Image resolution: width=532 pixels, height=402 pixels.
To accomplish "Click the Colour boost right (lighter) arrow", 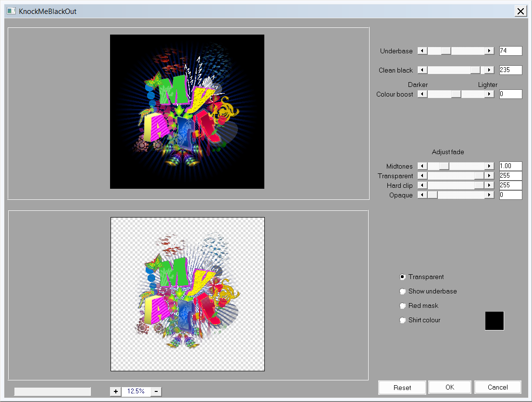I will pos(489,94).
